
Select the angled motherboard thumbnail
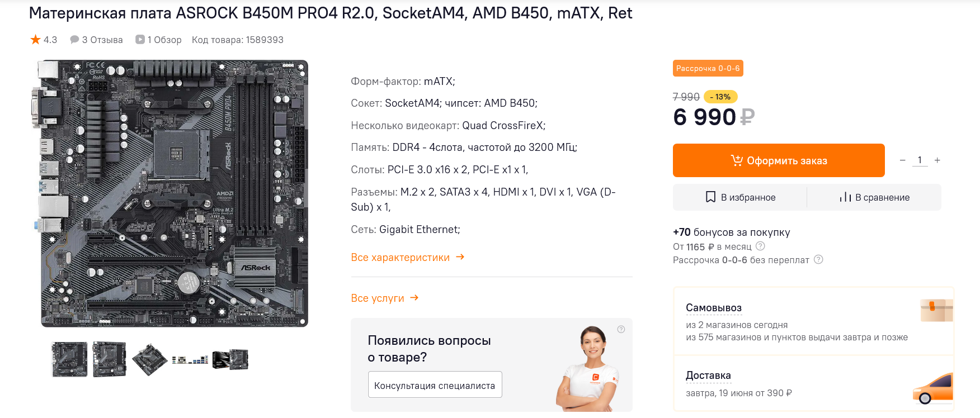tap(149, 359)
